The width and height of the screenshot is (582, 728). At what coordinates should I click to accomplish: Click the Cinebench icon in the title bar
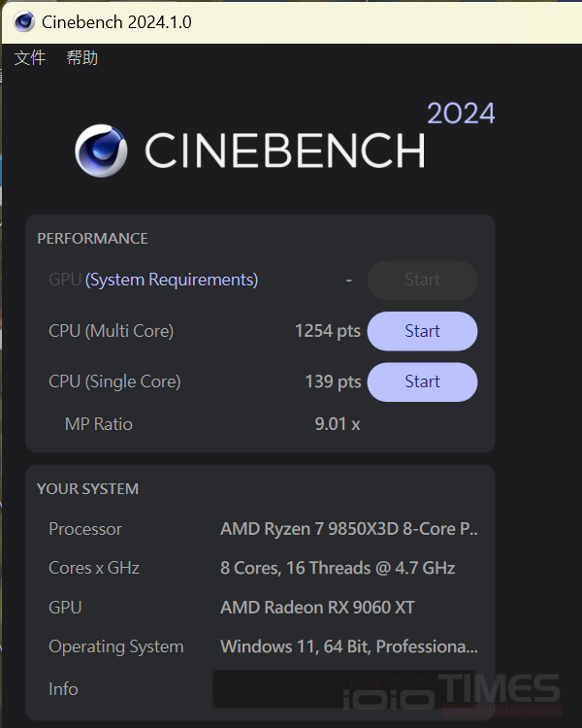click(x=24, y=21)
